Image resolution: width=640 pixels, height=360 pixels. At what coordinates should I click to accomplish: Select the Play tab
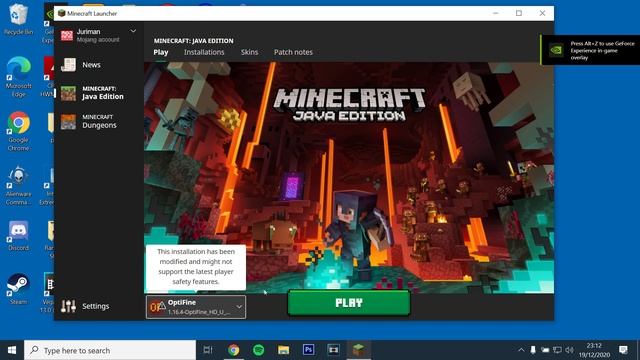coord(161,52)
